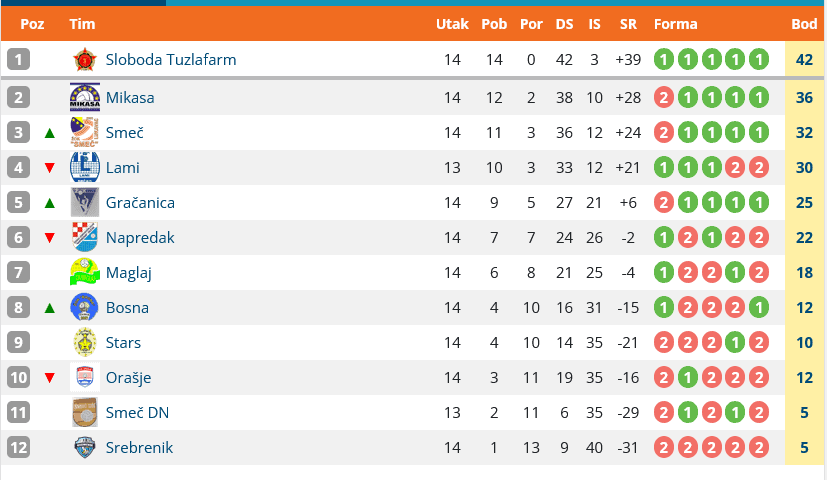Click the Lami club crest
The height and width of the screenshot is (480, 827).
click(x=85, y=168)
